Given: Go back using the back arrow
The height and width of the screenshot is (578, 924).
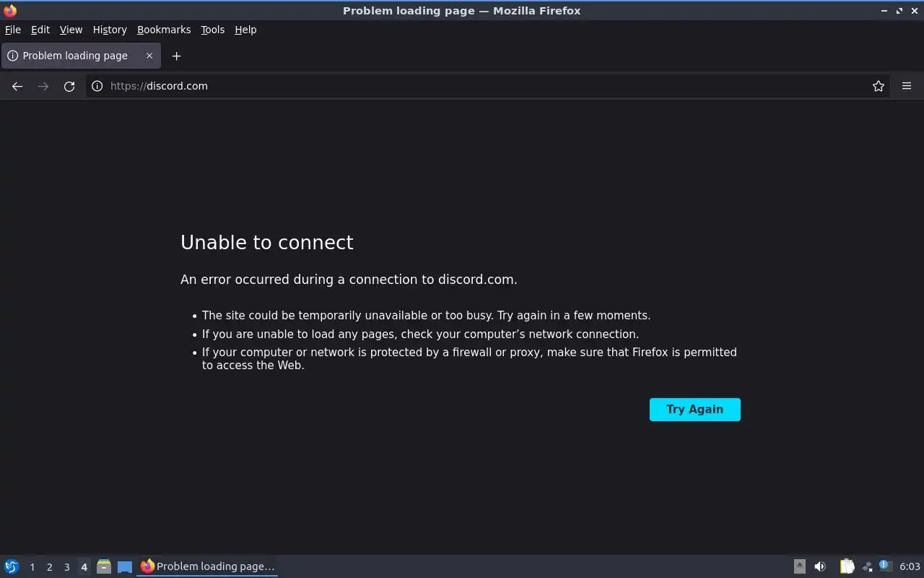Looking at the screenshot, I should (x=17, y=86).
